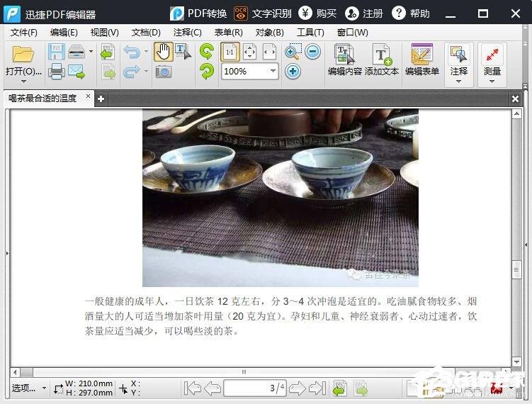Expand the right side panel arrow
This screenshot has width=532, height=404.
(x=526, y=245)
